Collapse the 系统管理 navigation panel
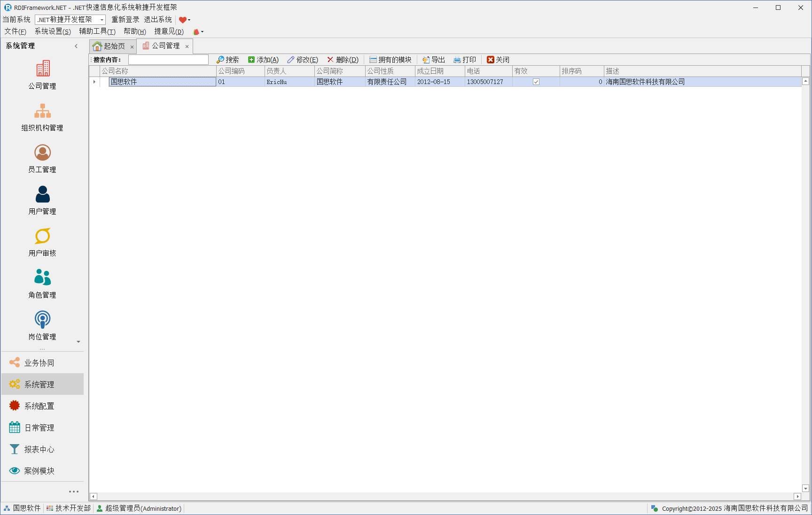 coord(76,46)
